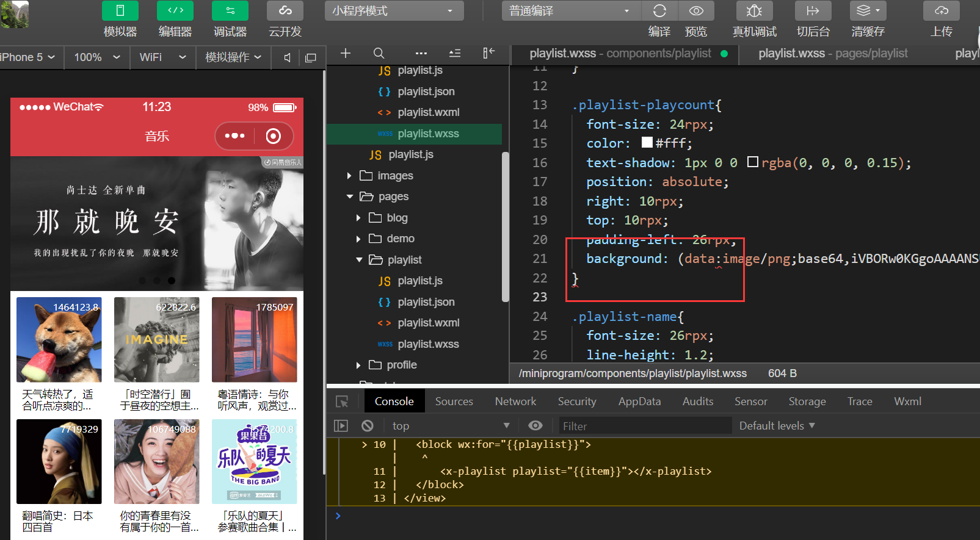Open the Console devtools tab
Image resolution: width=980 pixels, height=540 pixels.
(x=394, y=401)
